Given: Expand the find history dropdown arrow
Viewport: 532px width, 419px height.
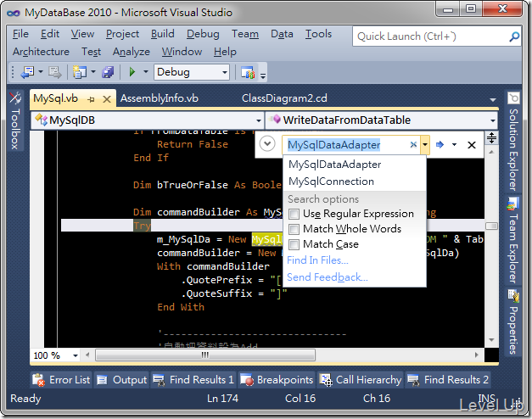Looking at the screenshot, I should pyautogui.click(x=425, y=145).
